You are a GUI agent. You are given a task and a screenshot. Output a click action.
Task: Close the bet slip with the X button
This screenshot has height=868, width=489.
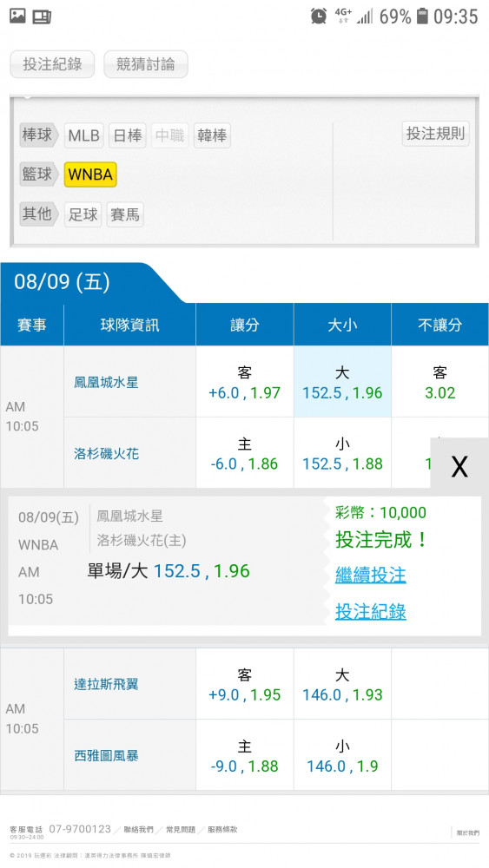(x=459, y=467)
